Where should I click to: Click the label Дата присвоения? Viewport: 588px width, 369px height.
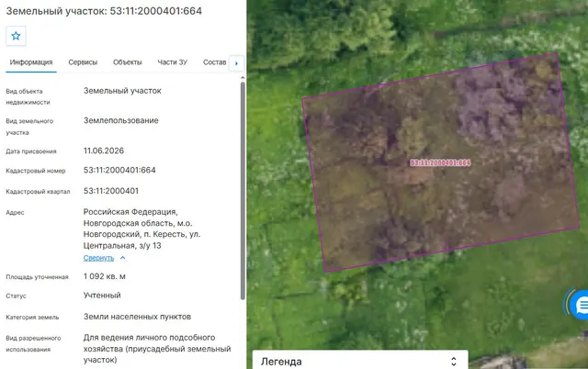pos(31,151)
